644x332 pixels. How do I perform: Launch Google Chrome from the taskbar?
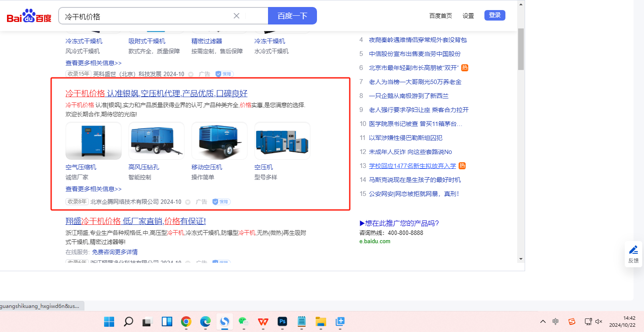point(186,322)
